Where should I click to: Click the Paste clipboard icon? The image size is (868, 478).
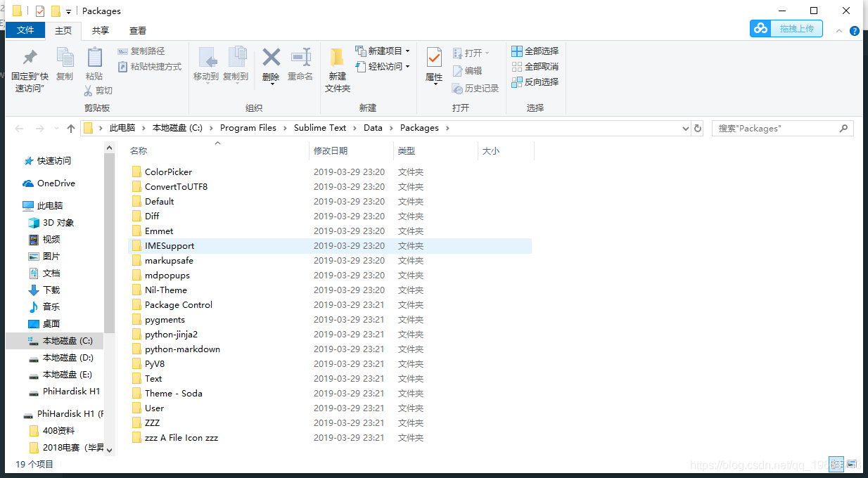[94, 58]
